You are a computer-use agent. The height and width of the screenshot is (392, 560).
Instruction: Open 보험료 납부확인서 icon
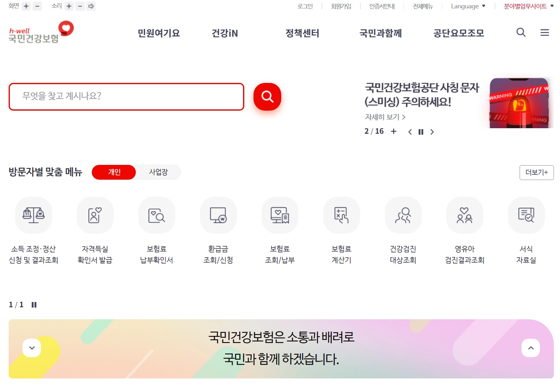click(x=157, y=215)
